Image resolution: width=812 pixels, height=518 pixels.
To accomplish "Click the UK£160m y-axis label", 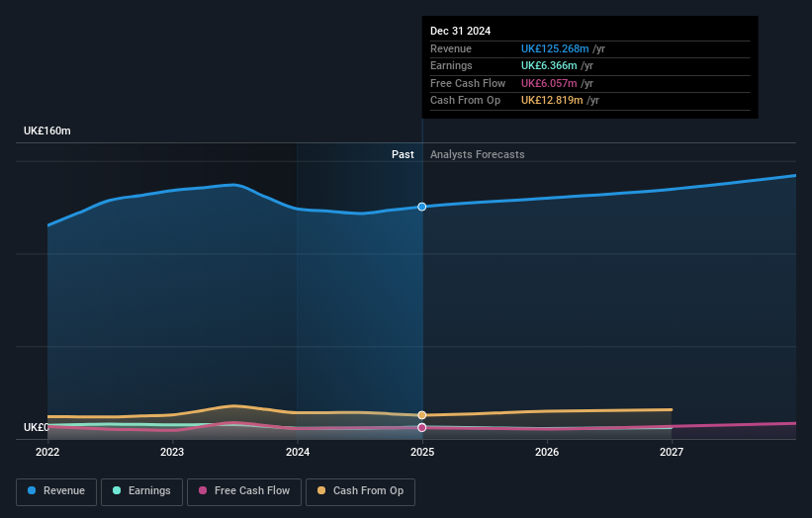I will tap(47, 130).
